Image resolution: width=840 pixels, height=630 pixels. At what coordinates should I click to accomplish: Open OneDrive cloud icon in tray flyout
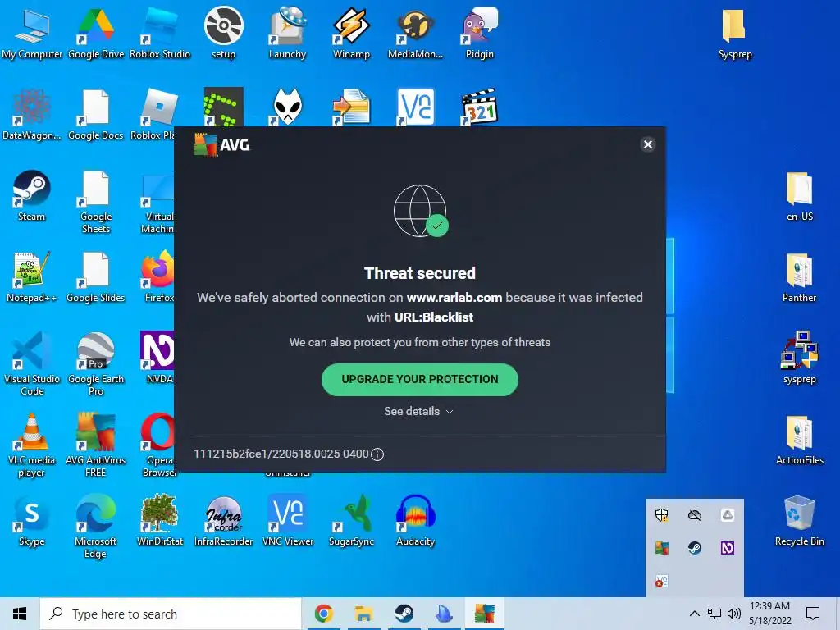[x=694, y=515]
